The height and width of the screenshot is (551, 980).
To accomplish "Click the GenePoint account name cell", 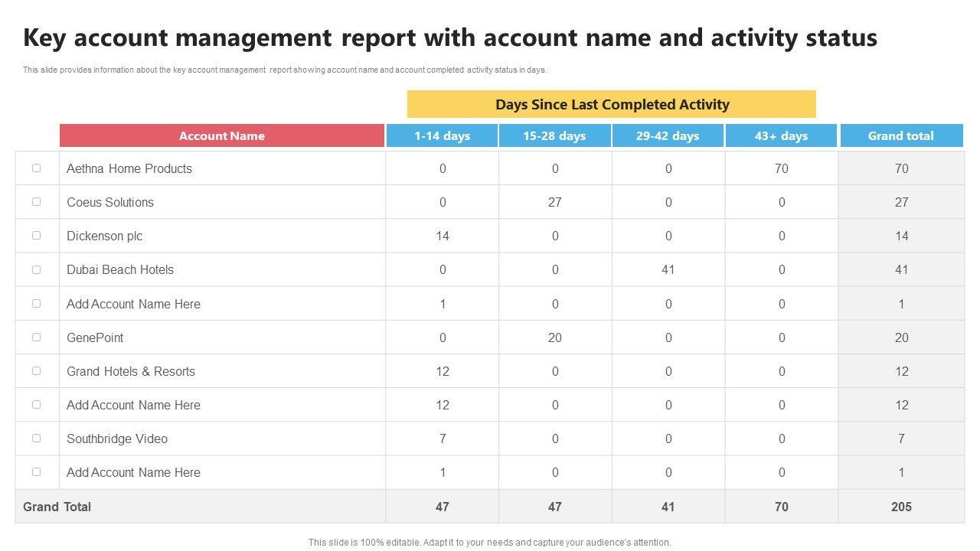I will (x=95, y=337).
